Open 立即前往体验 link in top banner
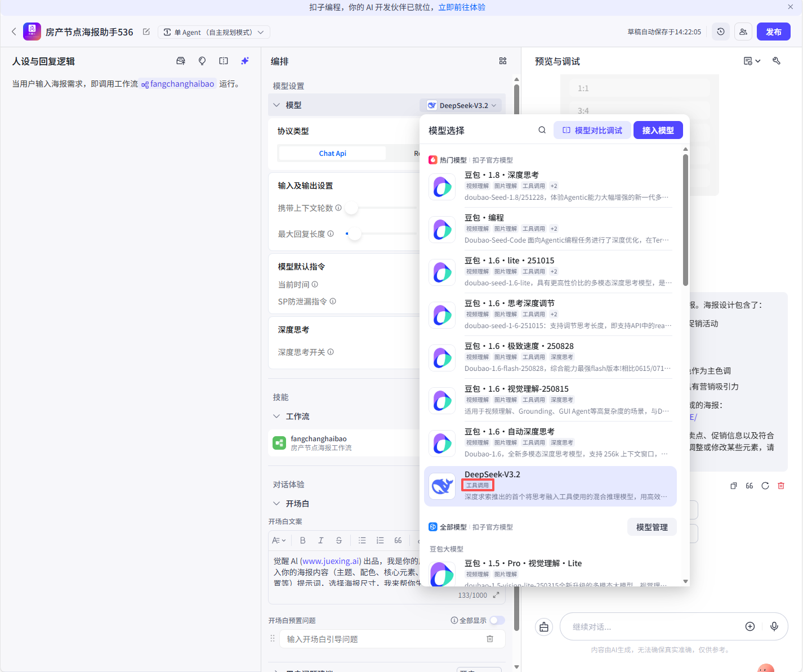Screen dimensions: 803x672 (462, 7)
